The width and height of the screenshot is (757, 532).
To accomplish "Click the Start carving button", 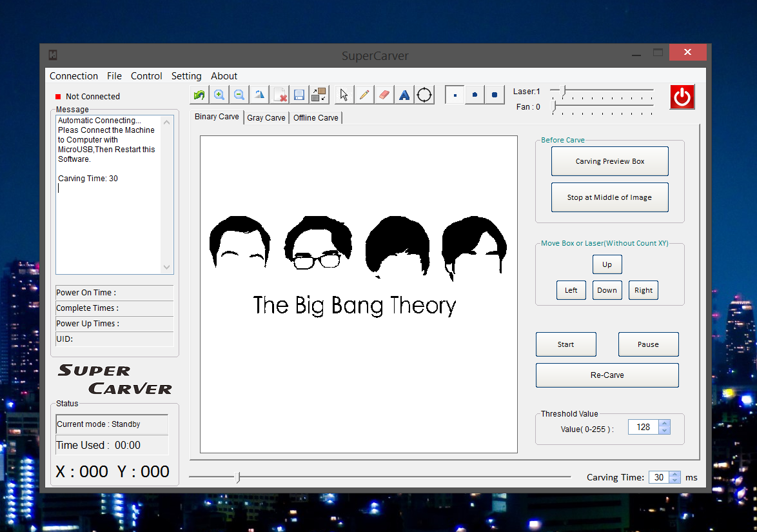I will [566, 344].
